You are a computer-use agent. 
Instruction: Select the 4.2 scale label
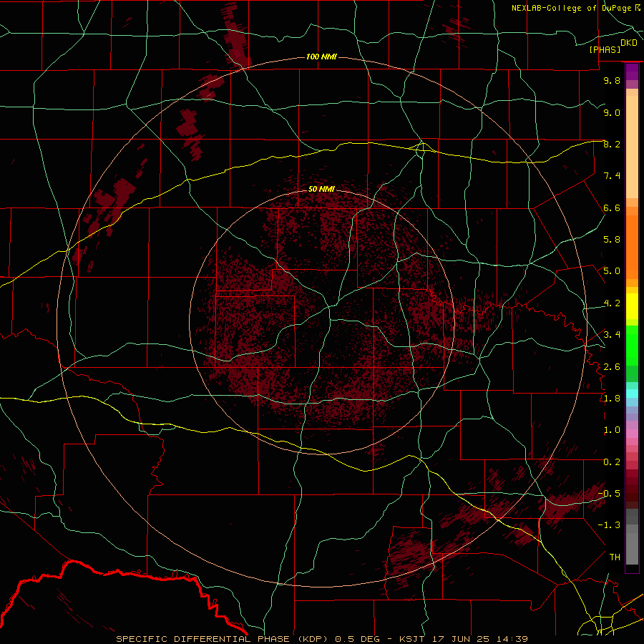tap(612, 303)
